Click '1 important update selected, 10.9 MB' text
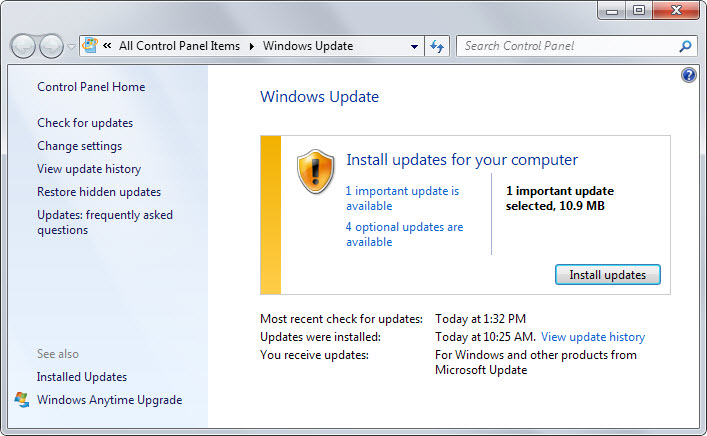The width and height of the screenshot is (707, 436). (x=560, y=198)
